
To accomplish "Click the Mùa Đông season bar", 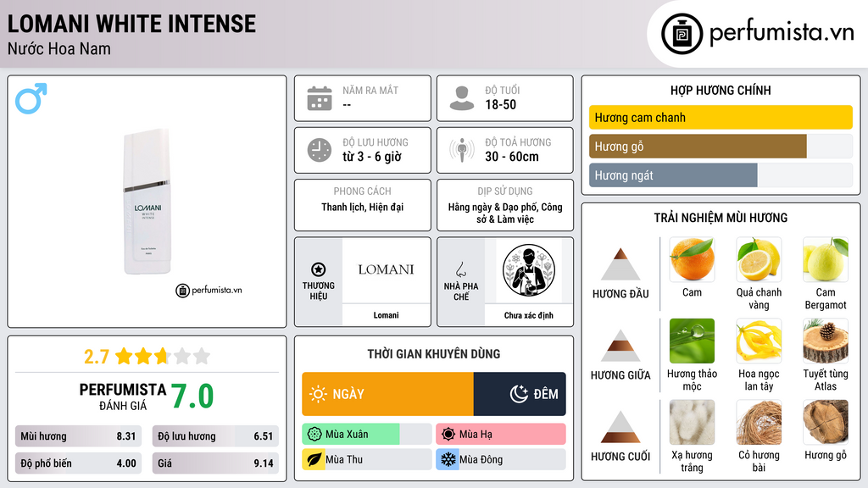I will click(501, 460).
